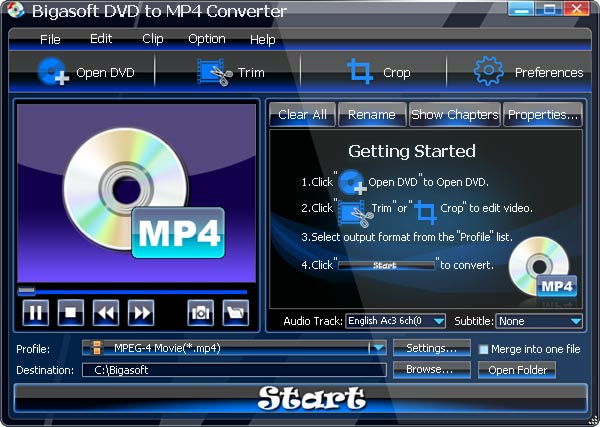Viewport: 600px width, 427px height.
Task: Click the mini Start bar in Getting Started step 4
Action: 386,265
